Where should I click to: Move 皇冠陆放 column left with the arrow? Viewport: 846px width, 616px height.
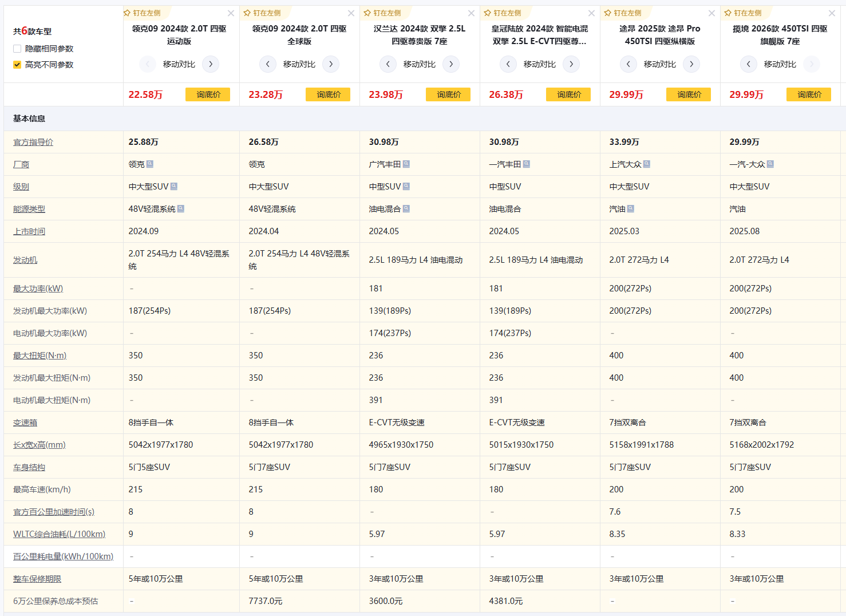(508, 64)
